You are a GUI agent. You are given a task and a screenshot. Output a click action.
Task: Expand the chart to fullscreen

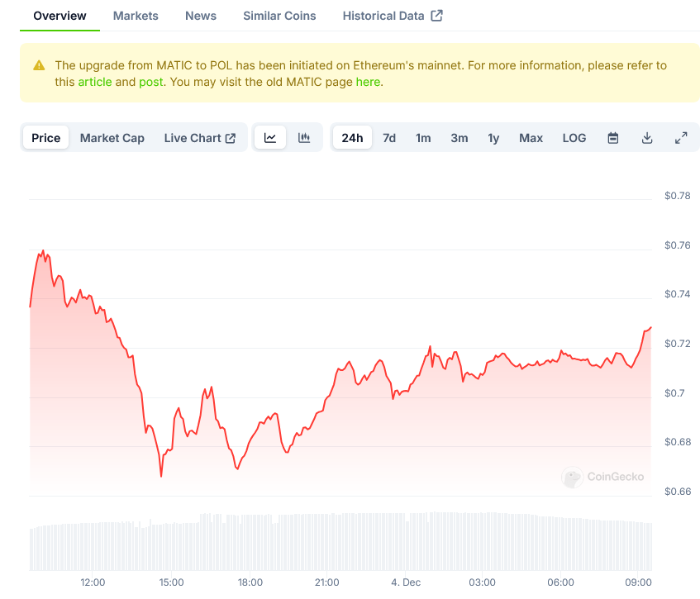pyautogui.click(x=681, y=138)
